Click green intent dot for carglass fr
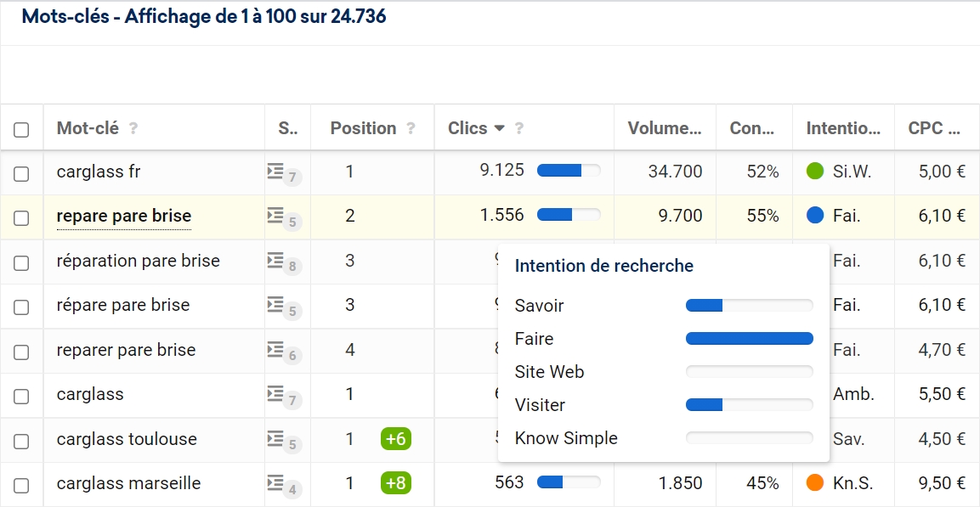The height and width of the screenshot is (507, 980). pyautogui.click(x=815, y=171)
